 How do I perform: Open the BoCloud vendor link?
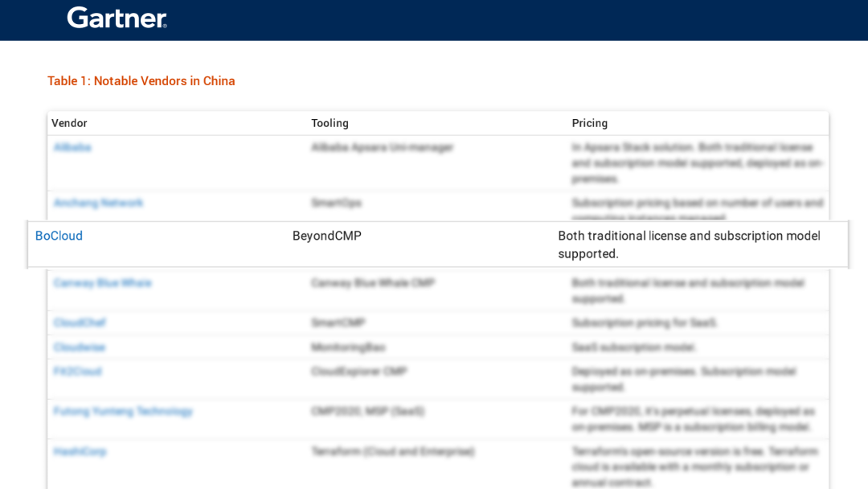(59, 236)
